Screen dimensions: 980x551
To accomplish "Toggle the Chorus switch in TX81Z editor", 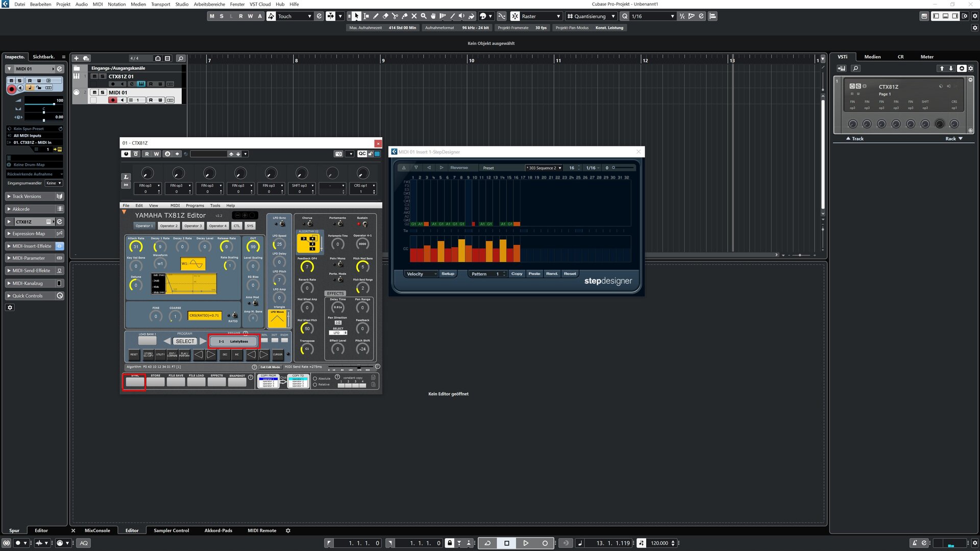I will (310, 223).
